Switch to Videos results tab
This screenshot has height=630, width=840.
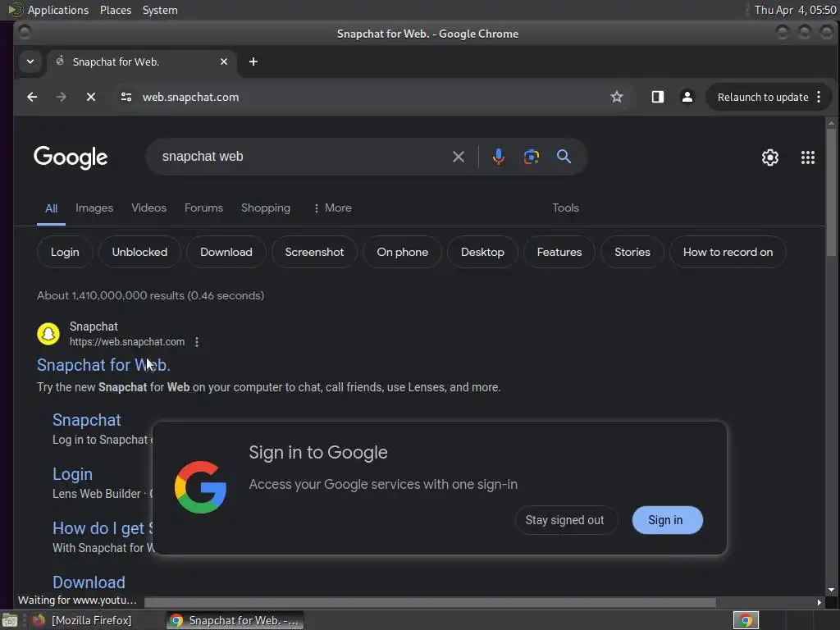point(149,208)
